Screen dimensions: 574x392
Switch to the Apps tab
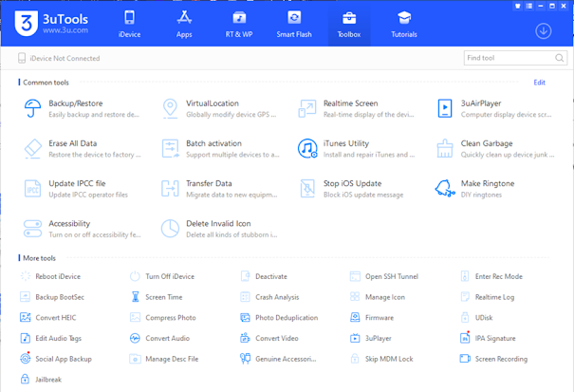pyautogui.click(x=184, y=24)
